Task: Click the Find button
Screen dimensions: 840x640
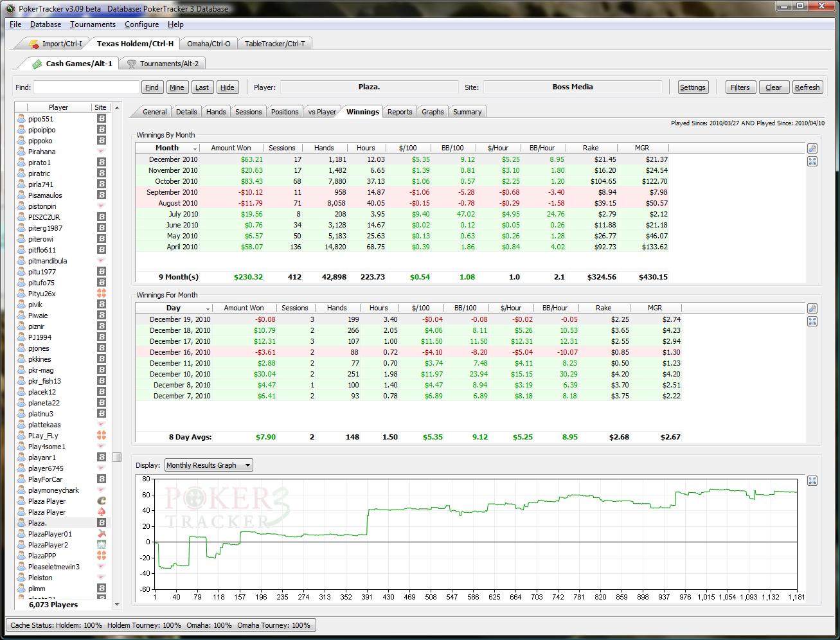Action: pos(152,87)
